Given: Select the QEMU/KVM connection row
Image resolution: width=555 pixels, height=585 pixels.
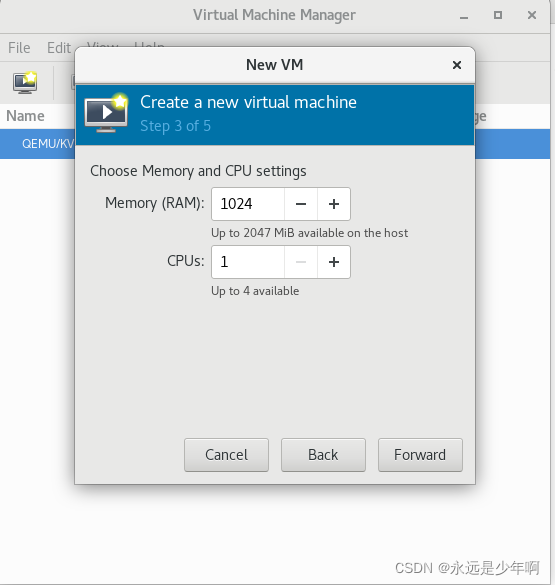Looking at the screenshot, I should [x=37, y=144].
